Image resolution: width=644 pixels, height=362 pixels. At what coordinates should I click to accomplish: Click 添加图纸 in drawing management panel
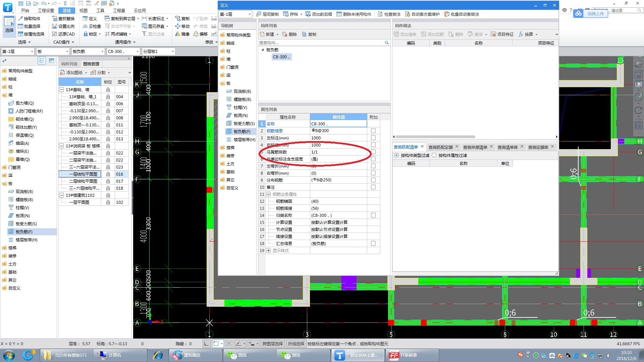point(71,72)
